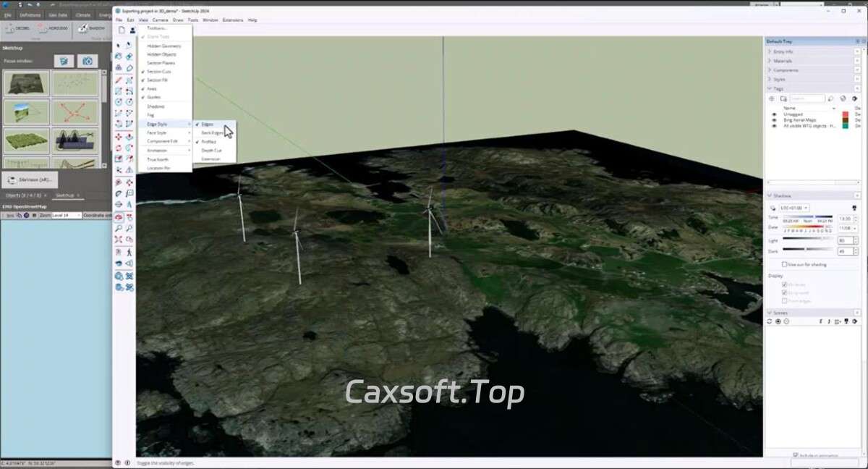Toggle Back Edges in Edge Style submenu
The width and height of the screenshot is (868, 469).
tap(212, 133)
